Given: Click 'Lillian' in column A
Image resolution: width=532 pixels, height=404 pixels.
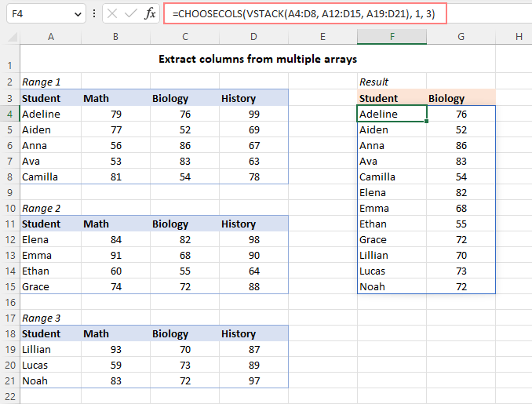Looking at the screenshot, I should pos(50,349).
